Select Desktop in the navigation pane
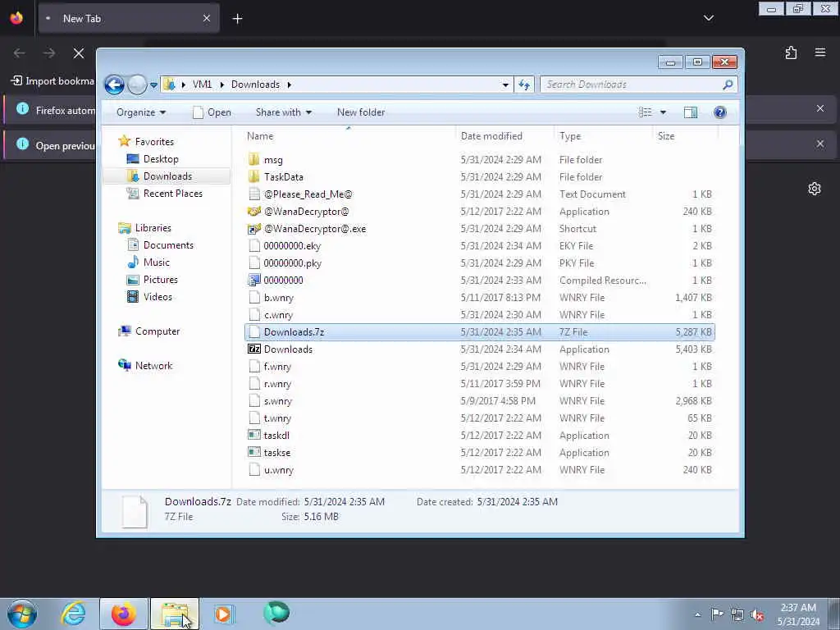840x630 pixels. click(152, 159)
